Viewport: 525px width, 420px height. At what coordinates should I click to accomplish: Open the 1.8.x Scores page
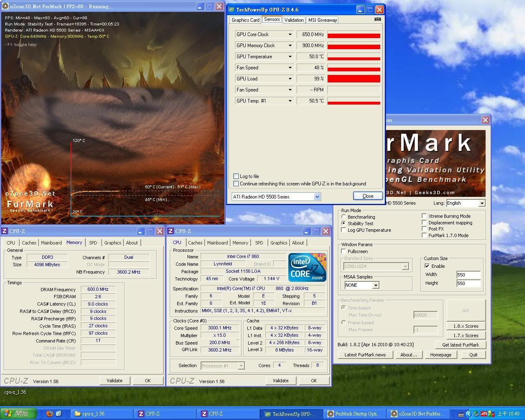pos(466,326)
